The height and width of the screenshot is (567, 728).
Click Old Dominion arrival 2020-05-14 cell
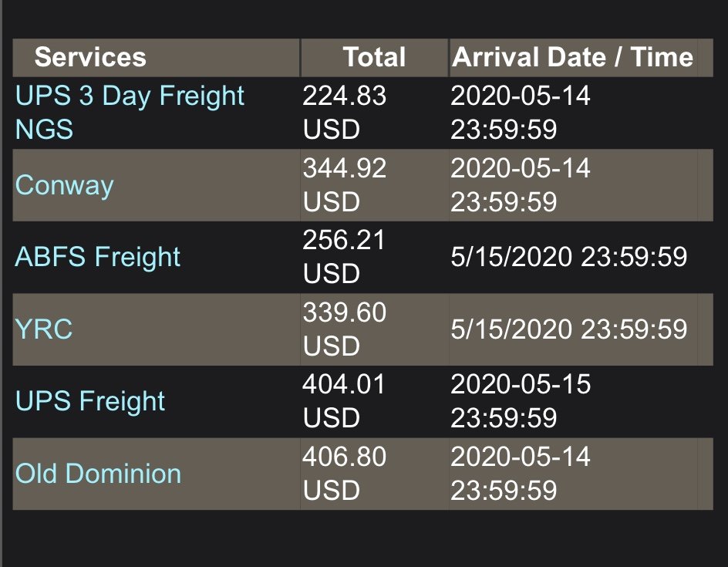click(x=521, y=474)
